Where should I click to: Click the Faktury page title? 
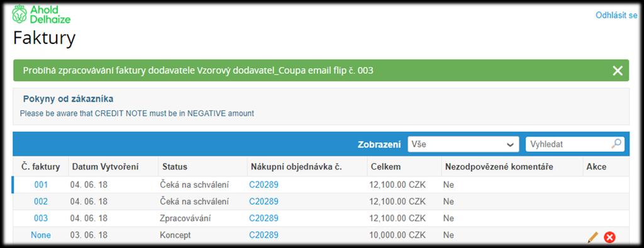tap(45, 38)
